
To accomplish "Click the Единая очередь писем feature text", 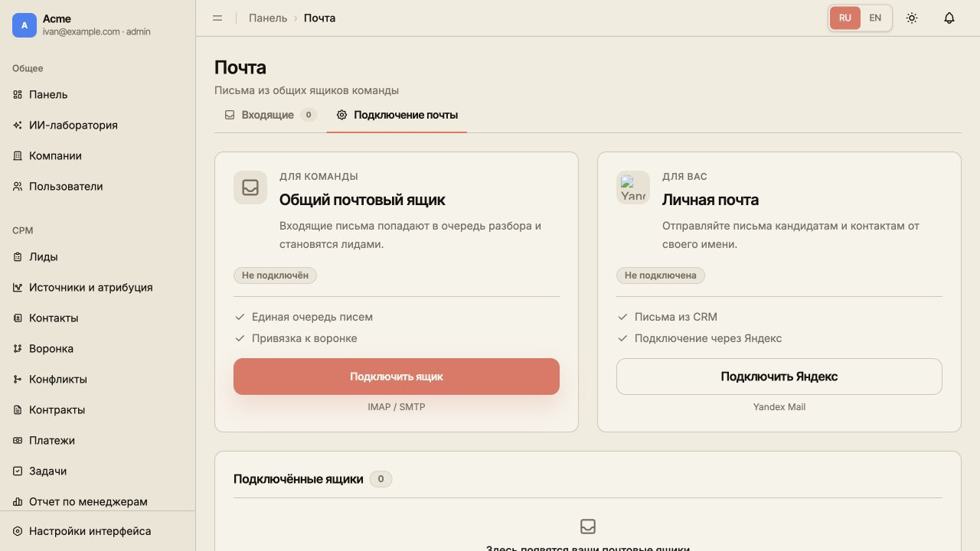I will tap(312, 317).
